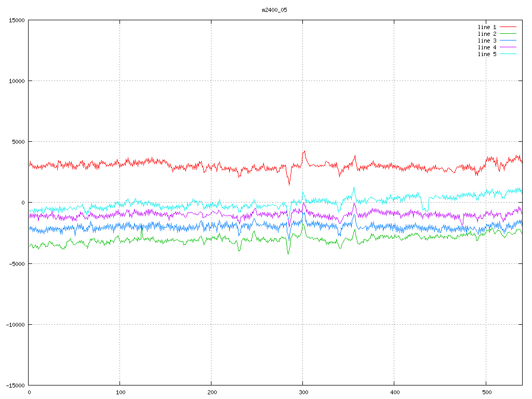Click the -10000 y-axis tick label

coord(15,324)
